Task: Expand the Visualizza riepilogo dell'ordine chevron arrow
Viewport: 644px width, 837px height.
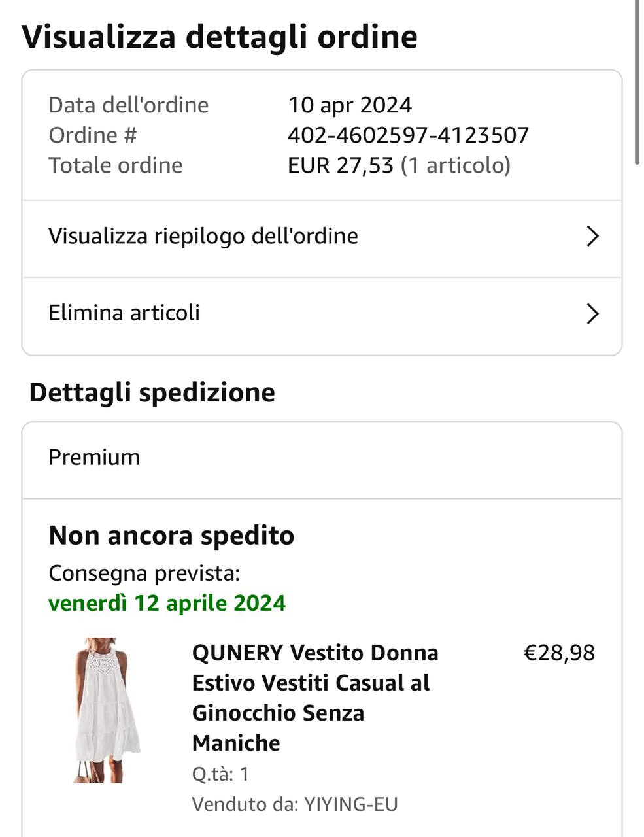Action: coord(592,236)
